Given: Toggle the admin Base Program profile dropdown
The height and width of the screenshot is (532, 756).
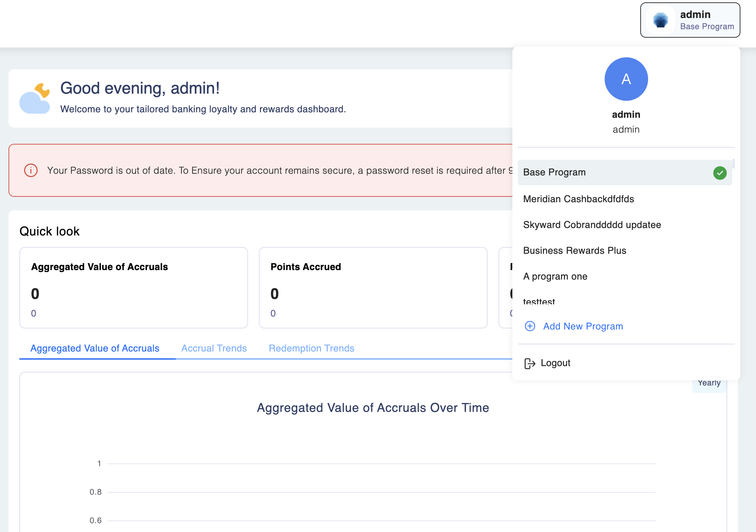Looking at the screenshot, I should pyautogui.click(x=690, y=20).
